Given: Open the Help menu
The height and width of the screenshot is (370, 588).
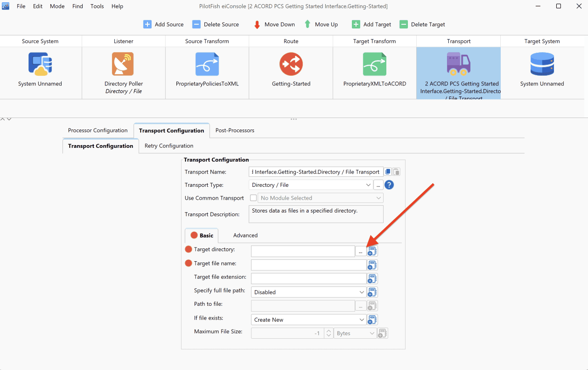Looking at the screenshot, I should tap(117, 6).
